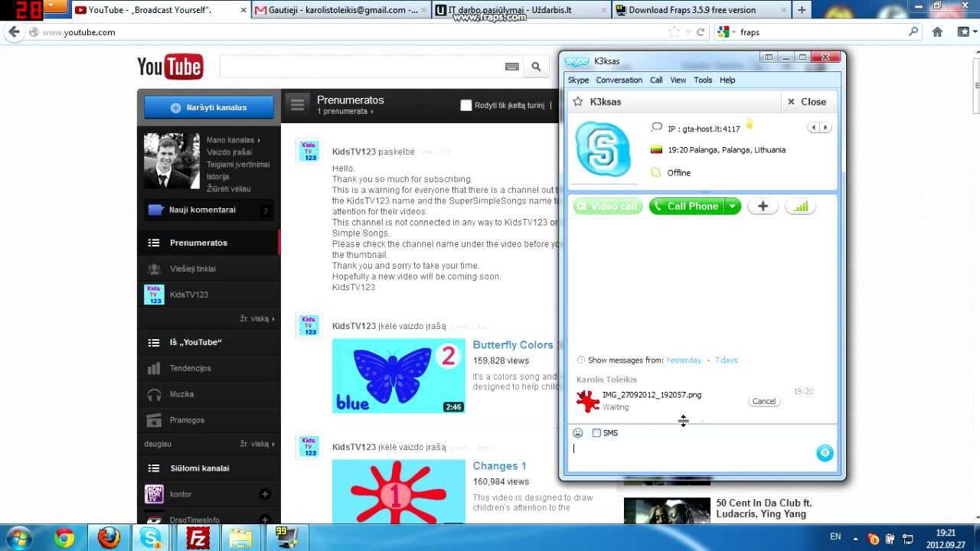Open the emoticon picker in Skype chat

pos(578,433)
